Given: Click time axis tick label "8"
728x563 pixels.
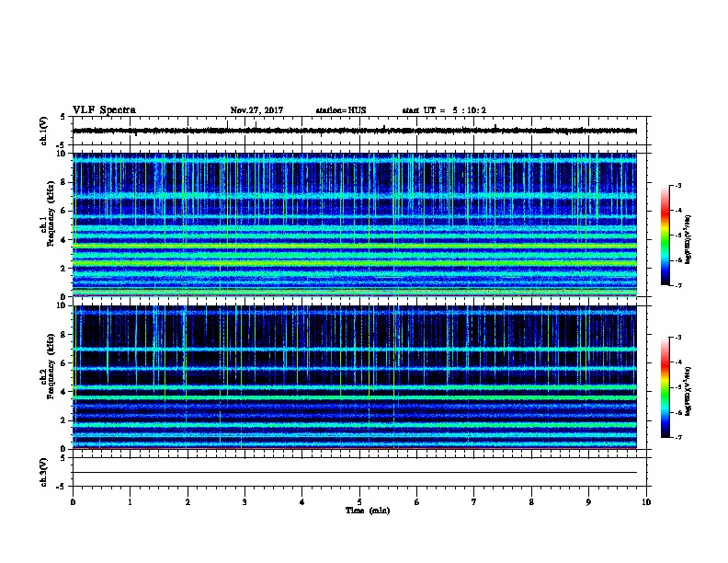Looking at the screenshot, I should (531, 502).
